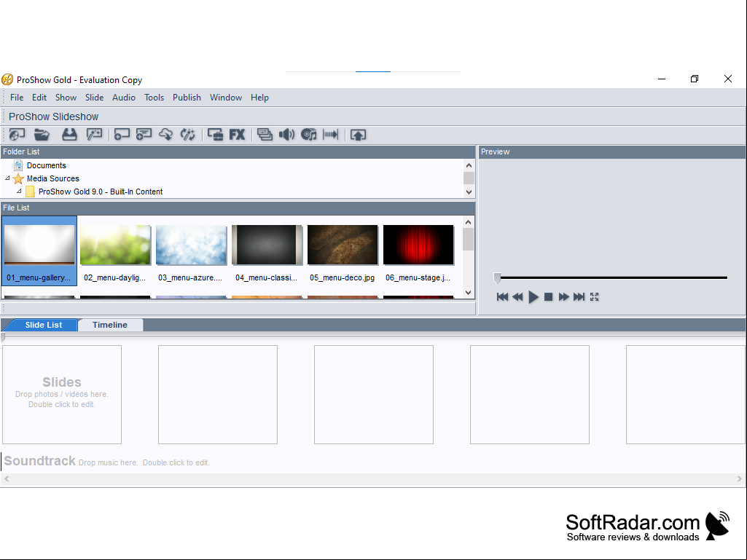
Task: Click the slide list position marker
Action: point(3,337)
